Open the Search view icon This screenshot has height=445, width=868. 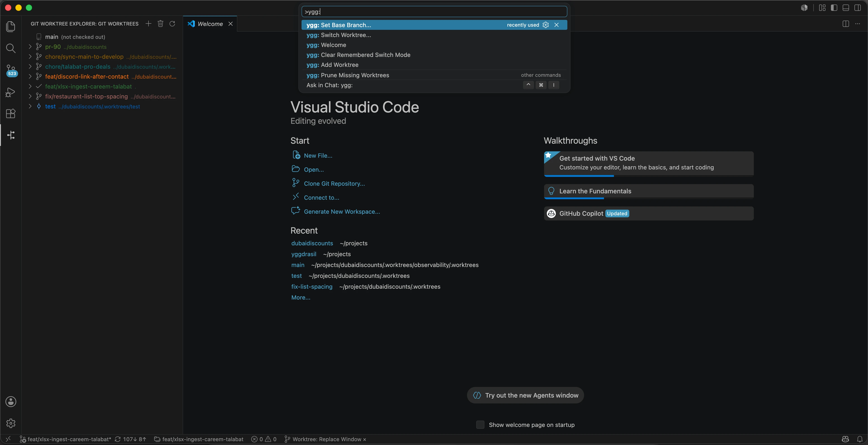coord(11,49)
